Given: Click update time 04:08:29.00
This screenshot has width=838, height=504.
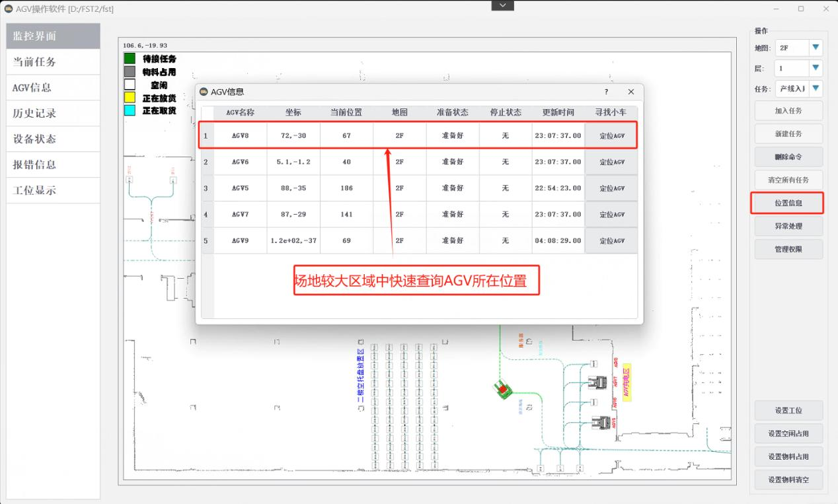Looking at the screenshot, I should (558, 241).
